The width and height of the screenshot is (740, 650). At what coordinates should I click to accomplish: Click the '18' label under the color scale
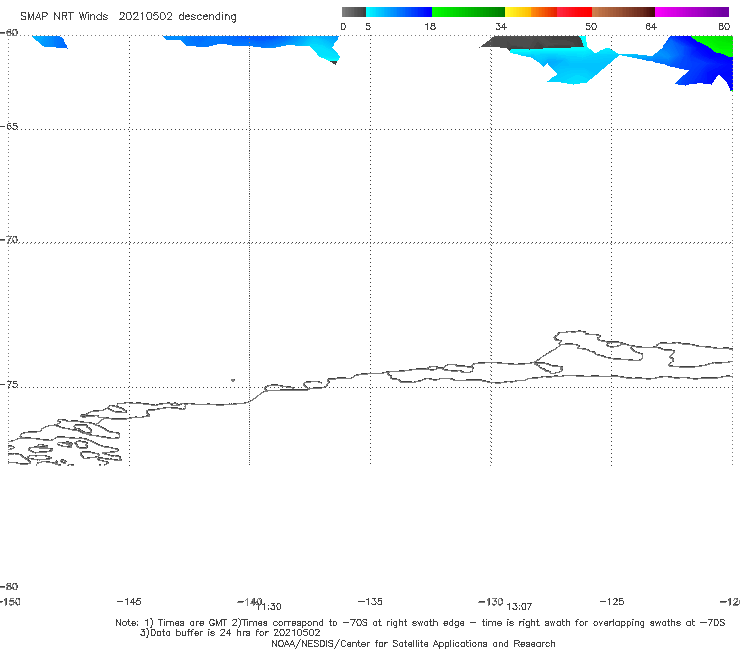430,26
